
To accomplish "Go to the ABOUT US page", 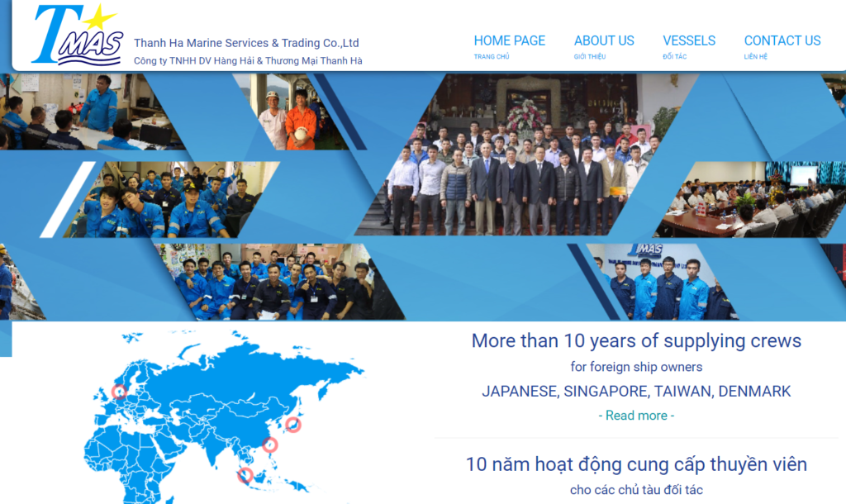I will pyautogui.click(x=604, y=40).
